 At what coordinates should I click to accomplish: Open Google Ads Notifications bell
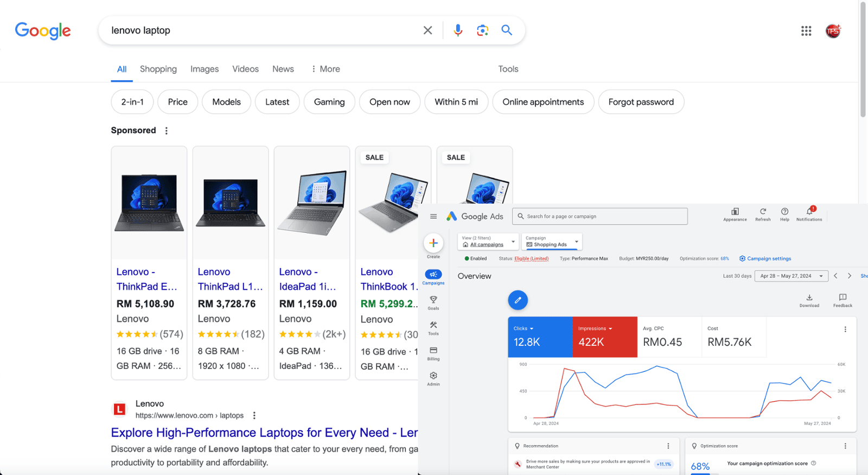click(809, 213)
